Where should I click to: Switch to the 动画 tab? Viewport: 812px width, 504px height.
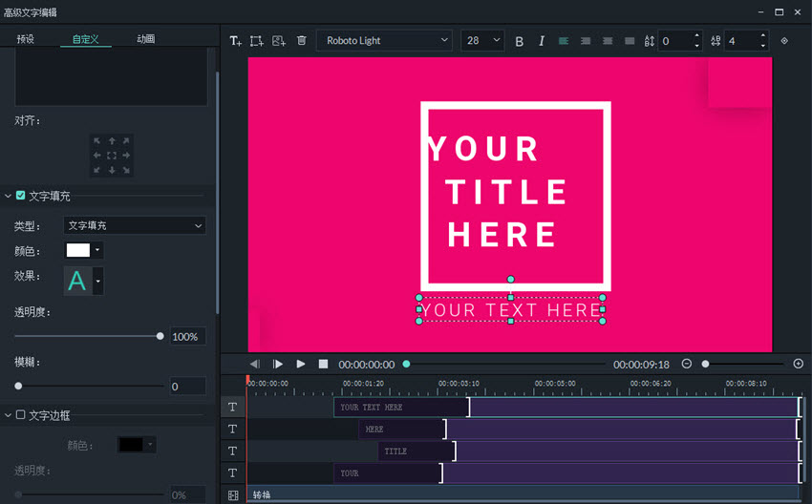146,39
